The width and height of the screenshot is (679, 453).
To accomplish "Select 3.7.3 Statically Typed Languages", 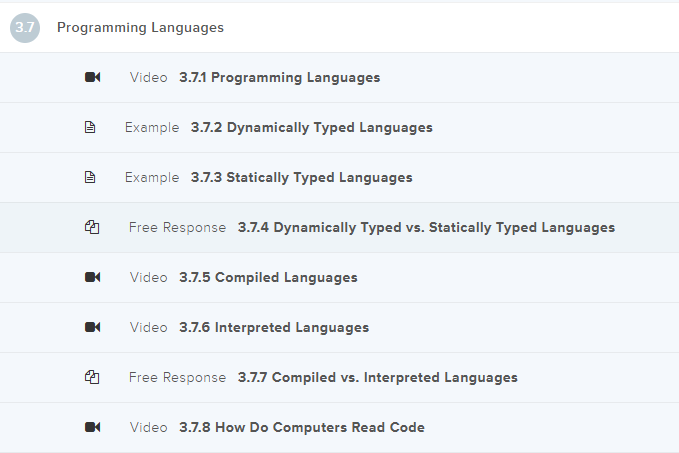I will click(x=301, y=178).
